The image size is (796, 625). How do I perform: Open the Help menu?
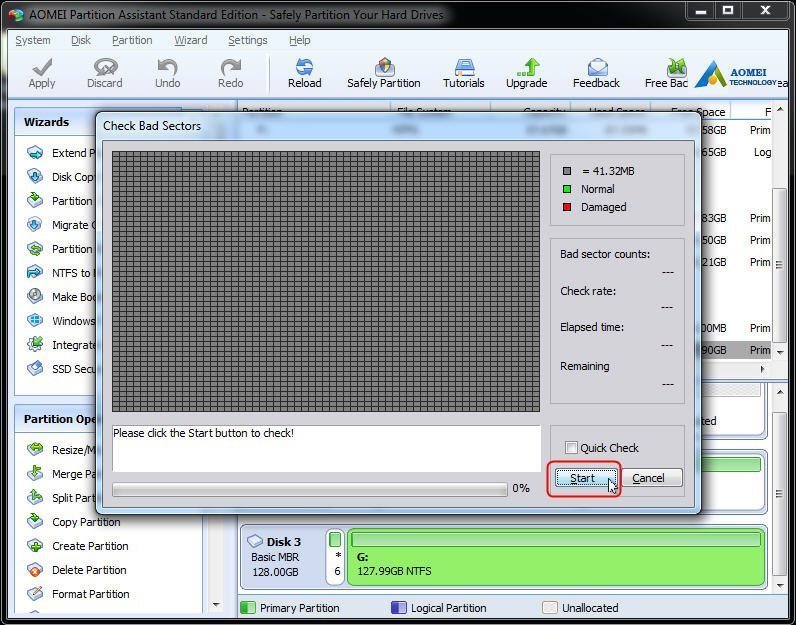[300, 40]
